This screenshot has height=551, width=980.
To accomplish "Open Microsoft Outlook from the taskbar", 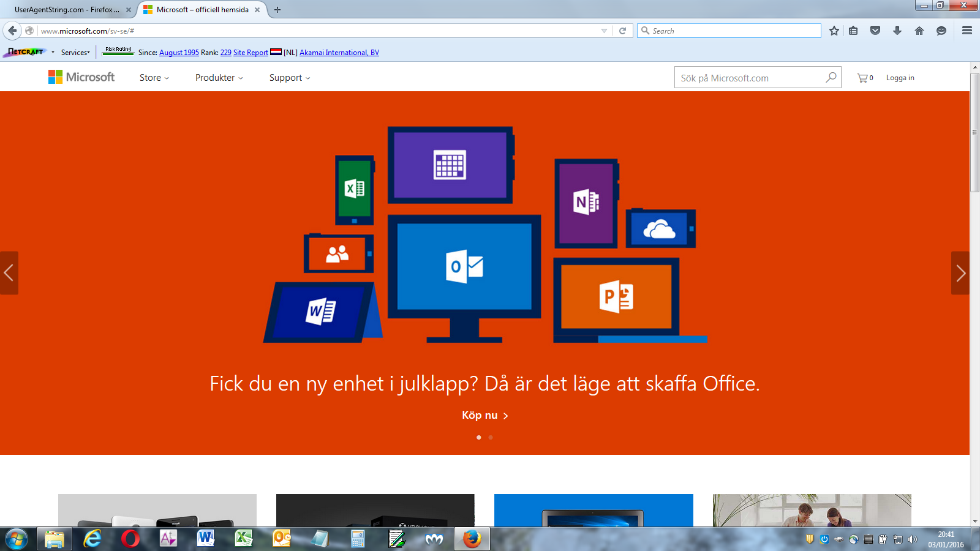I will tap(282, 539).
